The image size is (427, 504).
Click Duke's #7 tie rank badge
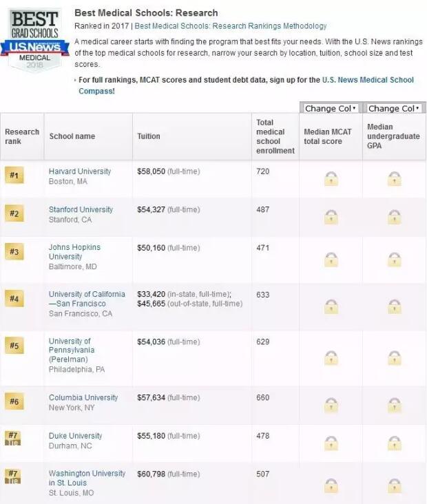[13, 439]
